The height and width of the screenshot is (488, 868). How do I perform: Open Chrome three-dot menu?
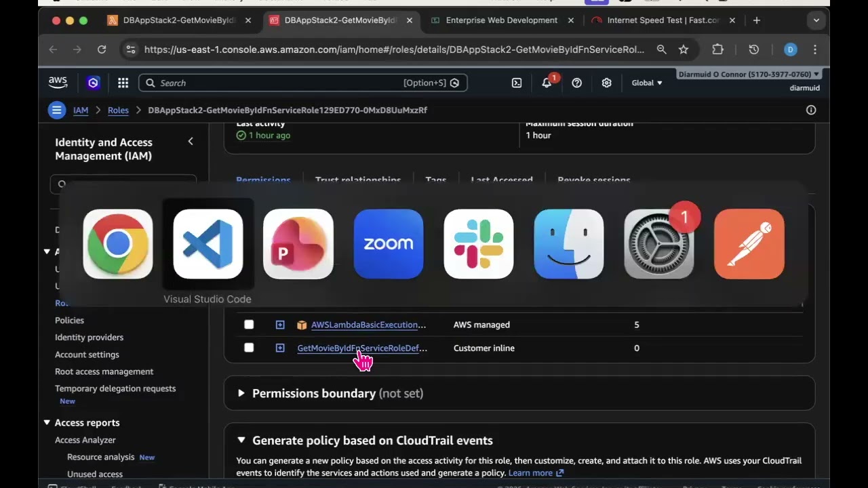815,49
